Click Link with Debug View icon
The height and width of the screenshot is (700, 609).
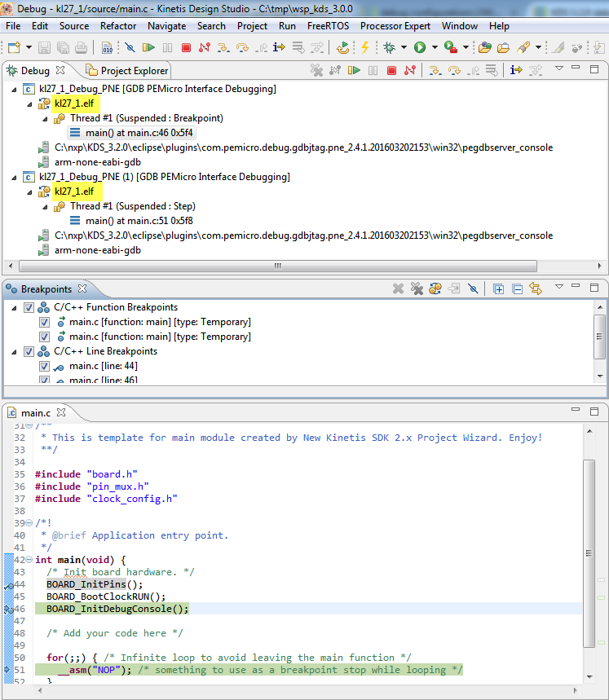tap(536, 289)
